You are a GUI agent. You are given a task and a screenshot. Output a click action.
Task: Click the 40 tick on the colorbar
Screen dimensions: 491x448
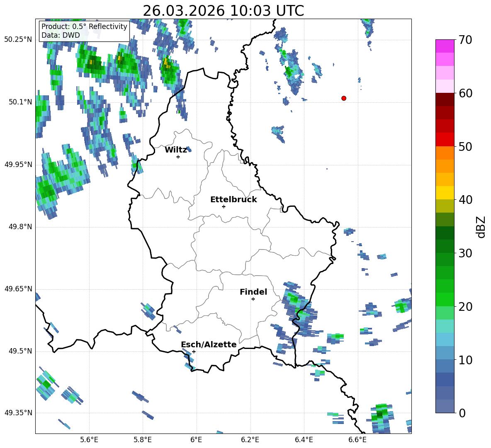click(x=465, y=200)
